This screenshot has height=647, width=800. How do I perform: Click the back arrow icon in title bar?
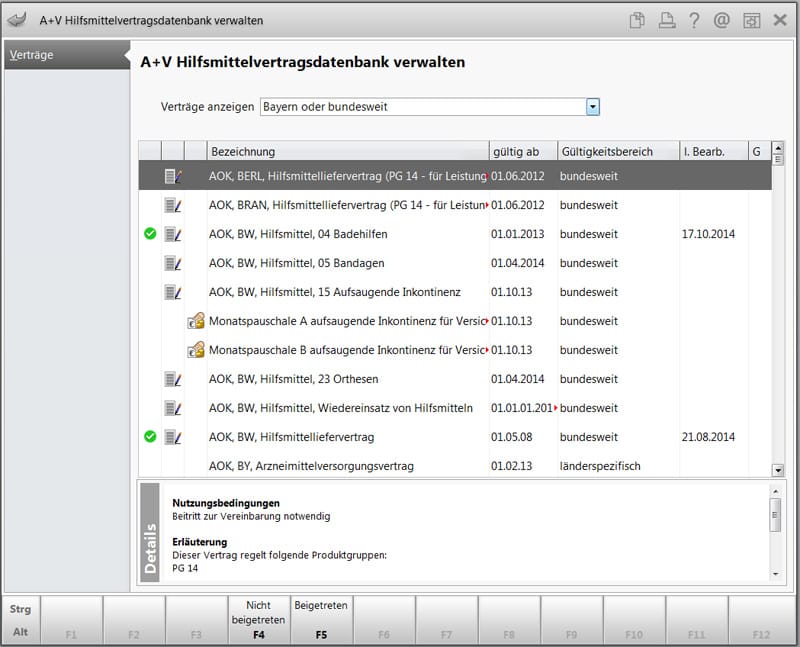pyautogui.click(x=17, y=20)
